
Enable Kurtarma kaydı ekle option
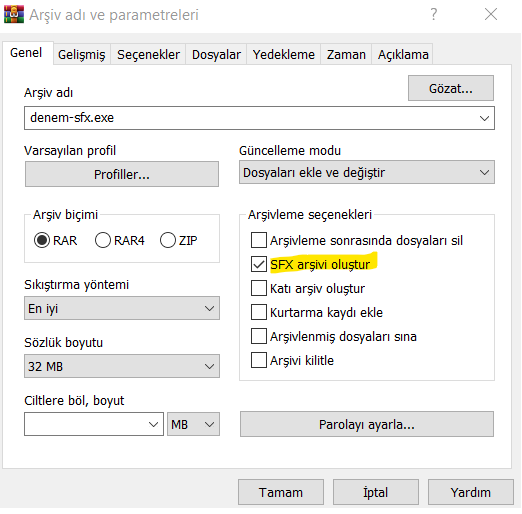pyautogui.click(x=259, y=312)
